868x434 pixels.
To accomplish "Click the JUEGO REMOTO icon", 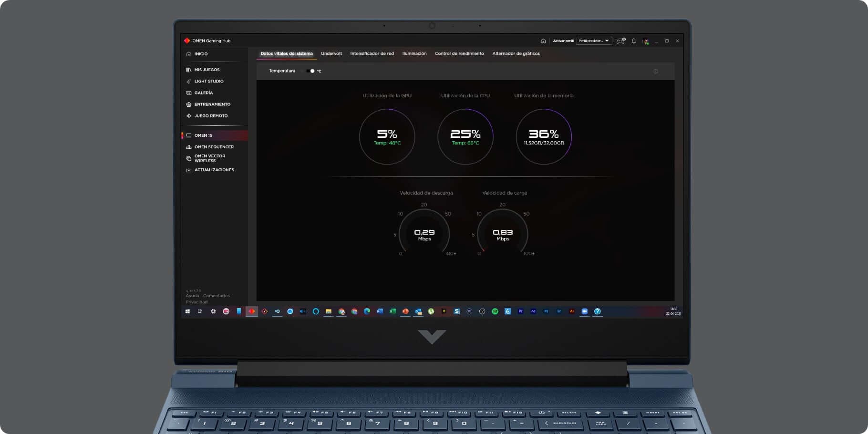I will [x=189, y=116].
